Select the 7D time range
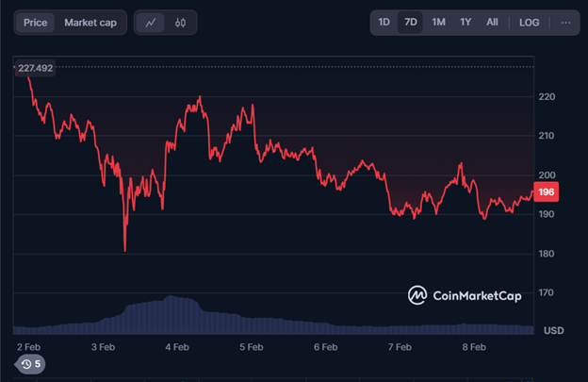This screenshot has height=382, width=588. [x=410, y=23]
